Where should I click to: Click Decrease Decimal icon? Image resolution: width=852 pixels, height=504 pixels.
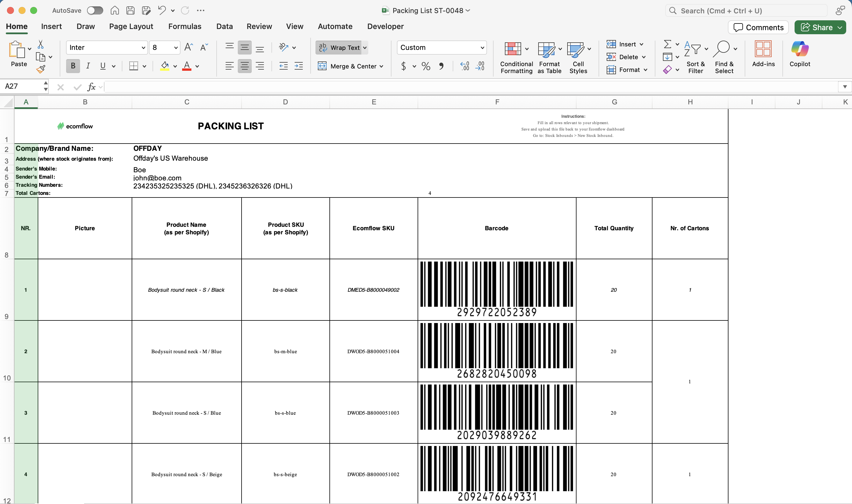coord(480,66)
